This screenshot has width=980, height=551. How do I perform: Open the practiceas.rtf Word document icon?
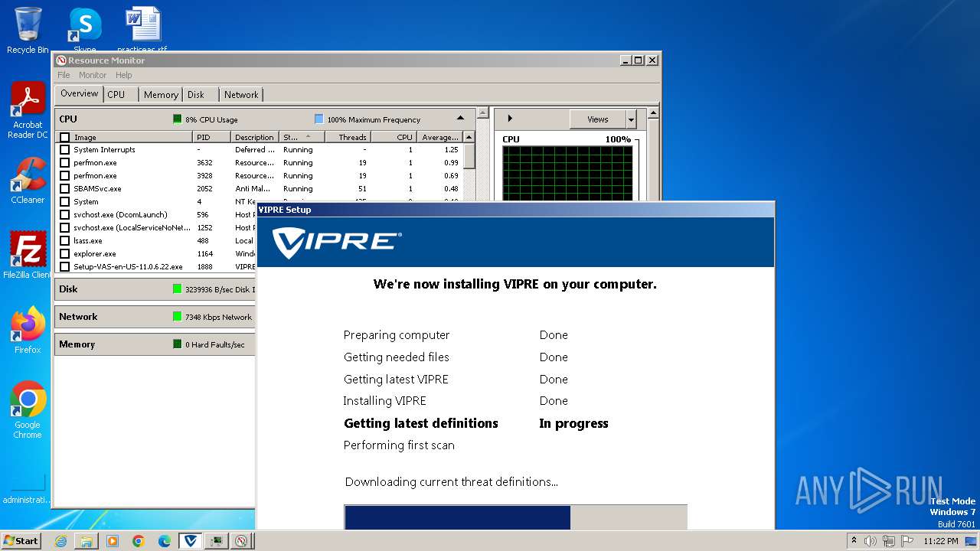point(142,29)
